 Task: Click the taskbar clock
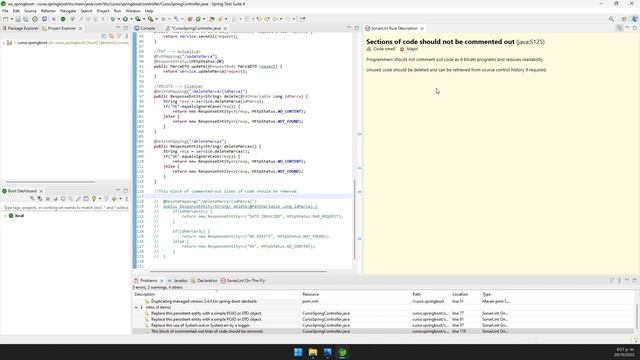click(x=625, y=352)
